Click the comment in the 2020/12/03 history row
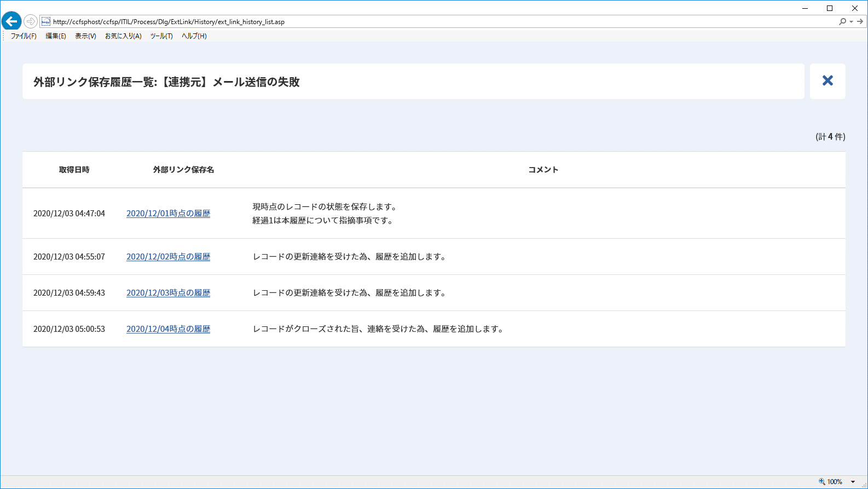Image resolution: width=868 pixels, height=489 pixels. [350, 293]
